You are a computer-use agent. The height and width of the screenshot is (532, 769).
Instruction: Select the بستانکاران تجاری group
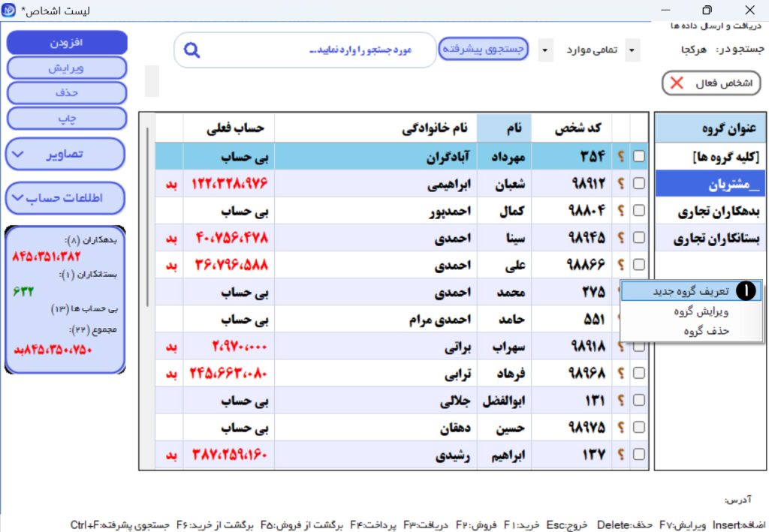pos(710,239)
